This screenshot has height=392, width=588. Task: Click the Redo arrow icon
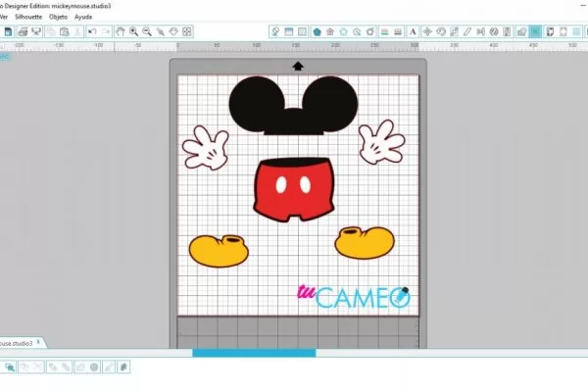(x=106, y=32)
